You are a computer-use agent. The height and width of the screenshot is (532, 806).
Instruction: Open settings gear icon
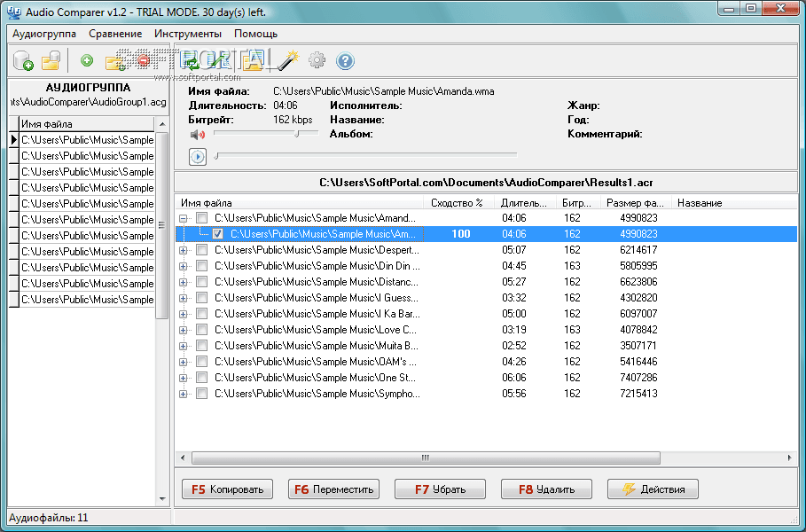(x=317, y=60)
